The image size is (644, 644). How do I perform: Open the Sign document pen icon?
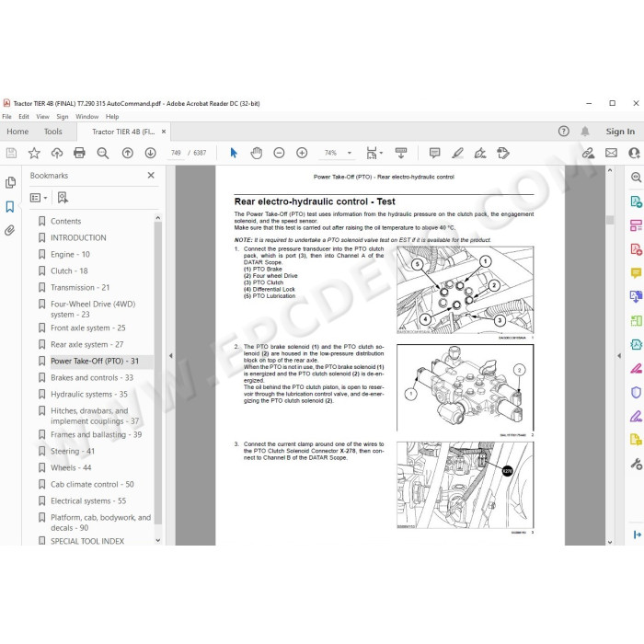tap(480, 154)
